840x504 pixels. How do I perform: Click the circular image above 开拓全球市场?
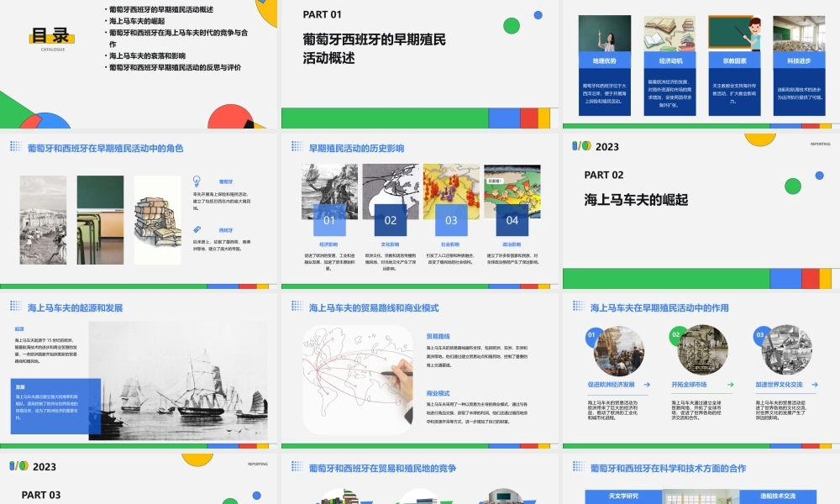tap(703, 351)
